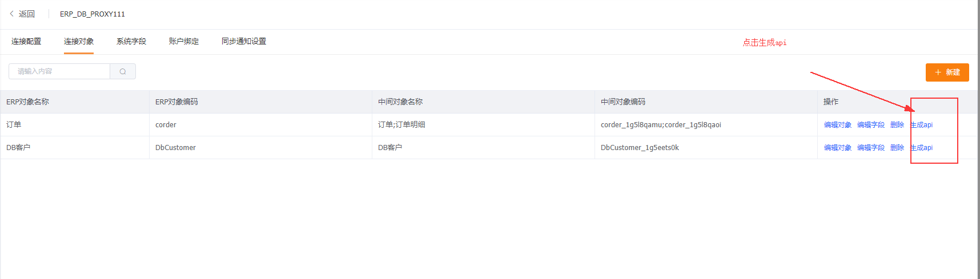Open the 账户绑定 tab

(x=184, y=41)
